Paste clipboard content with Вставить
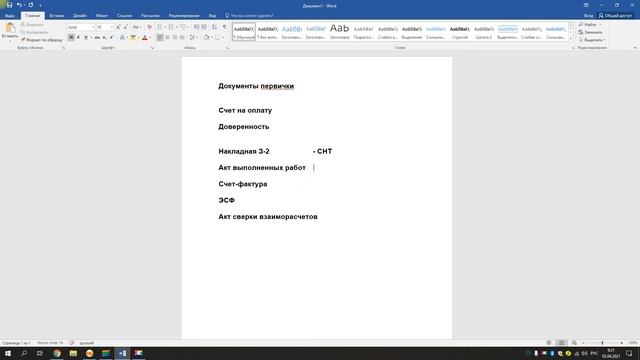 10,31
